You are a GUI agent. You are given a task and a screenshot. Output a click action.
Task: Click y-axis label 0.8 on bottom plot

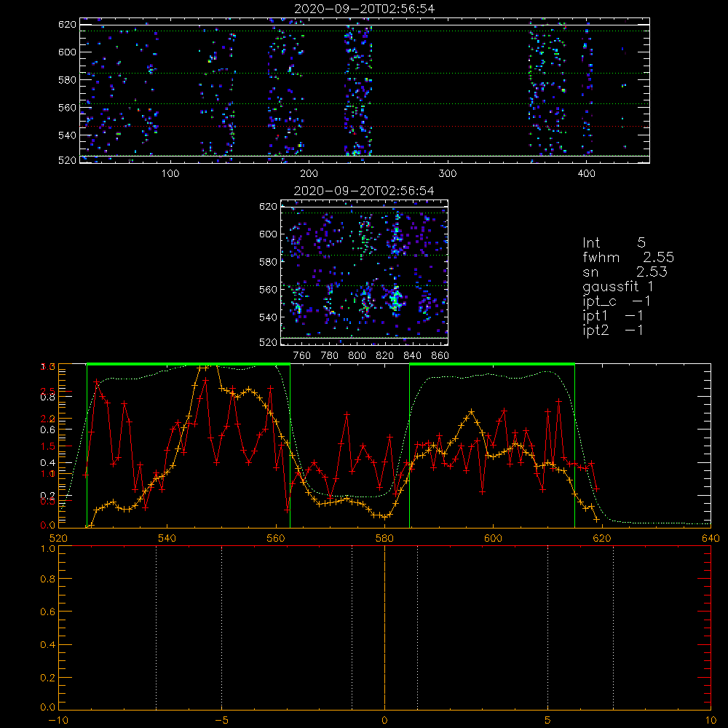[x=48, y=579]
